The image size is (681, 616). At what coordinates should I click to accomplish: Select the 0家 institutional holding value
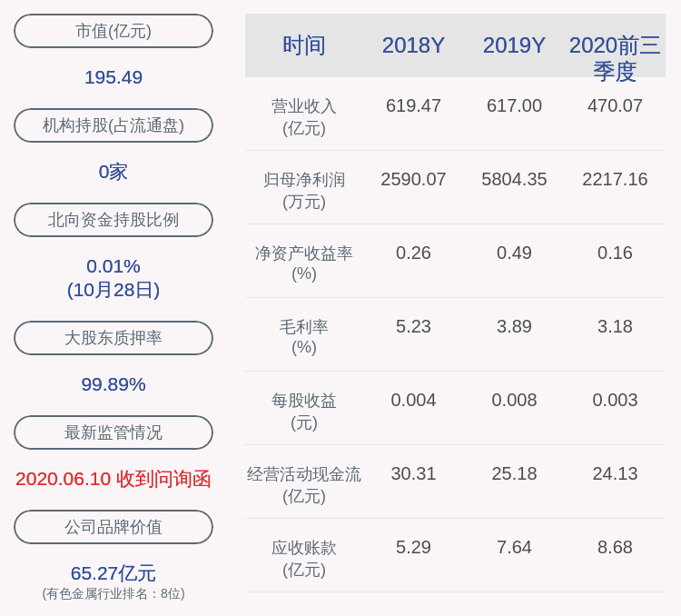(x=113, y=172)
